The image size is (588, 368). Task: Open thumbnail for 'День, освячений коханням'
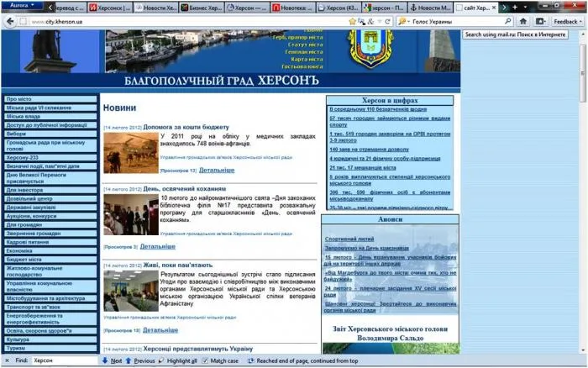tap(131, 214)
